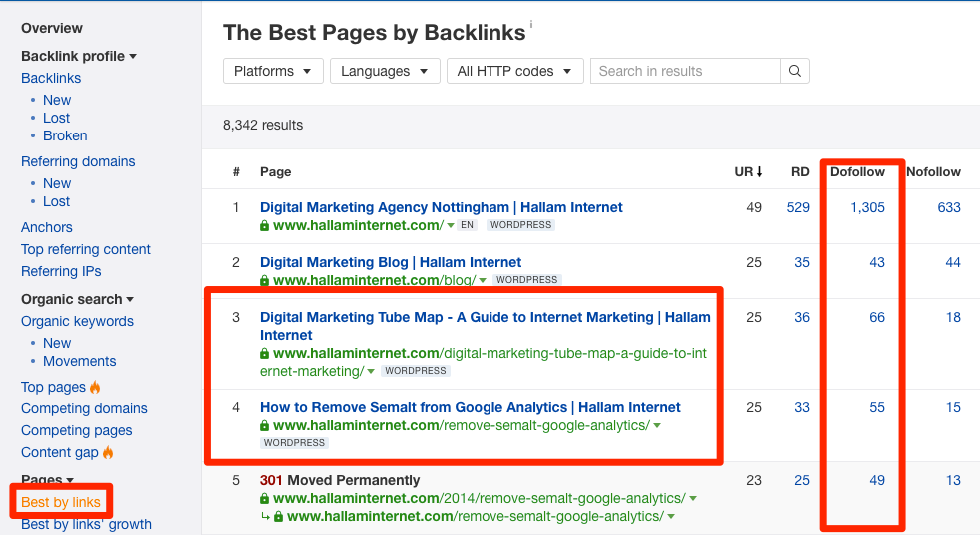Open Content gap report
The height and width of the screenshot is (535, 980).
pos(60,452)
